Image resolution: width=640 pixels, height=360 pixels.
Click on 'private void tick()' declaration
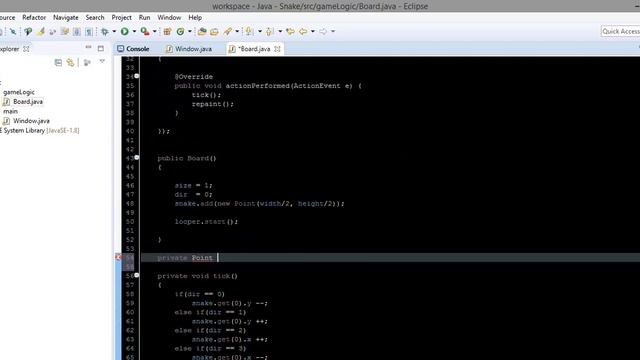198,276
